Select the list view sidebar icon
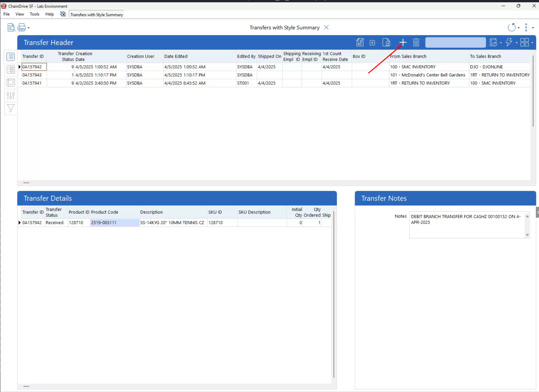Screen dimensions: 539x392 tap(10, 57)
